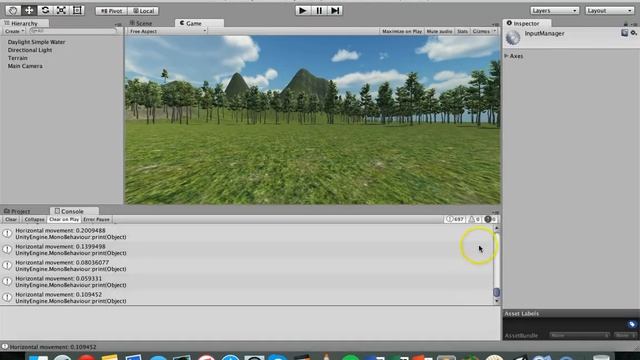Click console scrollbar down arrow
The width and height of the screenshot is (640, 360).
[497, 301]
